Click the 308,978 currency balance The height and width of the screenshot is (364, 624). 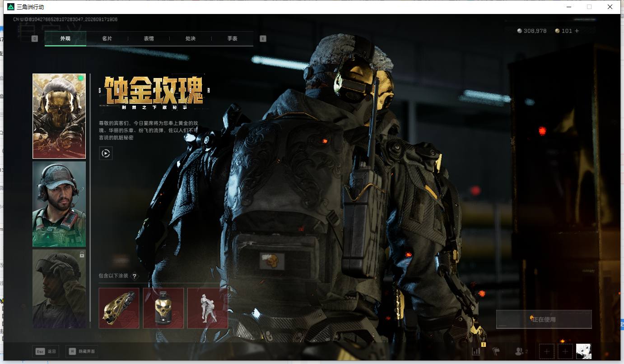(x=532, y=31)
